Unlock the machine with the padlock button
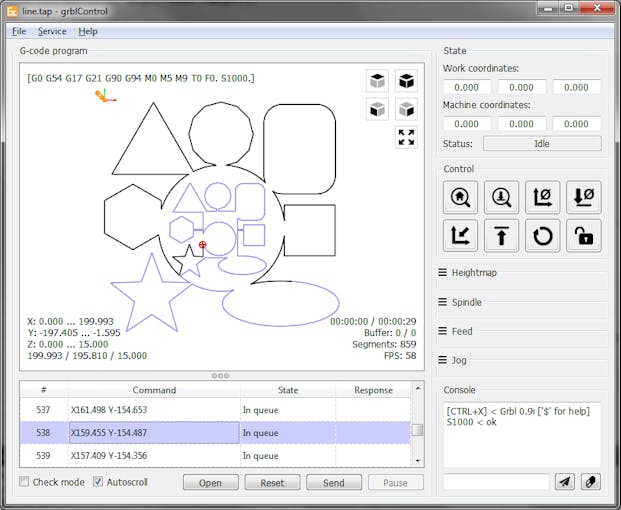Image resolution: width=621 pixels, height=510 pixels. pyautogui.click(x=584, y=236)
